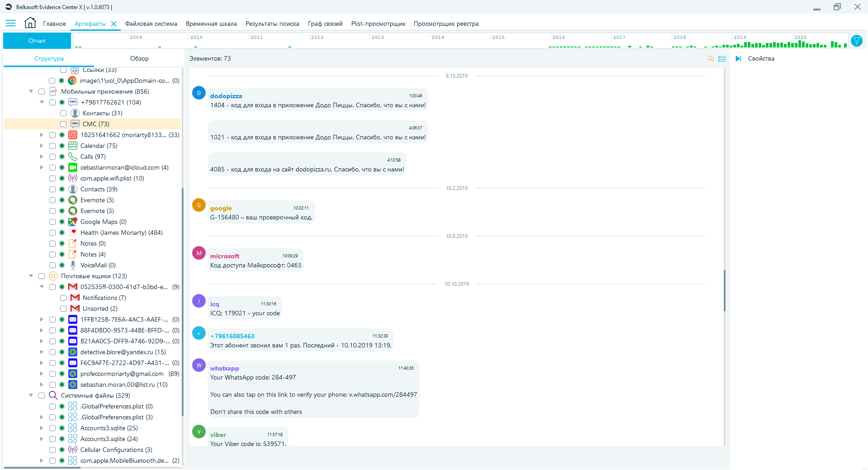
Task: Click the whatsapp sender avatar
Action: pos(199,365)
